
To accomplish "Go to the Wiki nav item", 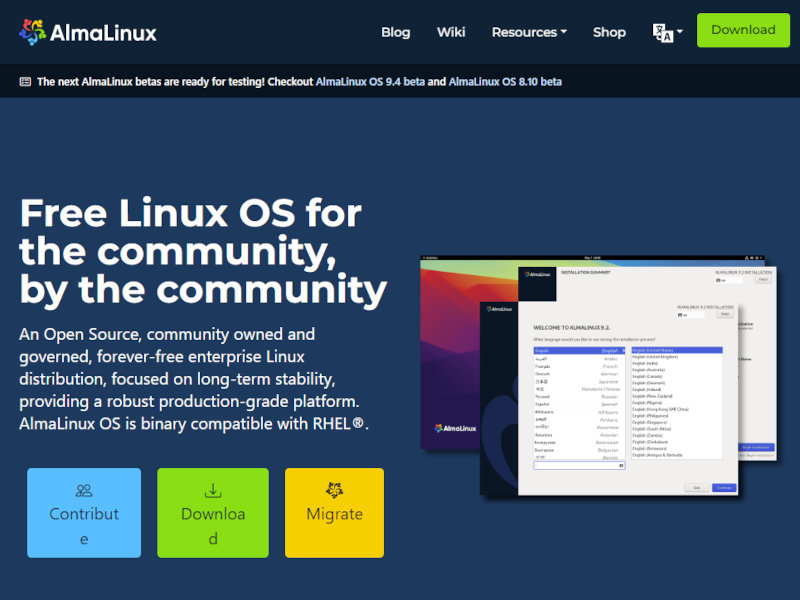I will tap(451, 32).
